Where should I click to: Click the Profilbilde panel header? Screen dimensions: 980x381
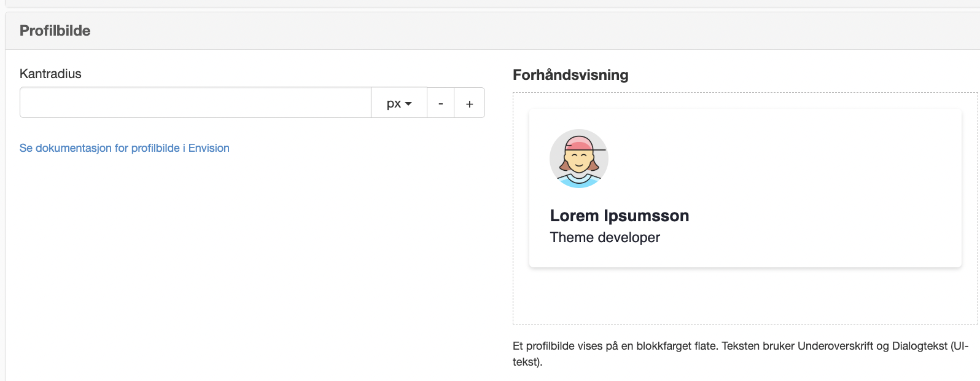point(492,31)
